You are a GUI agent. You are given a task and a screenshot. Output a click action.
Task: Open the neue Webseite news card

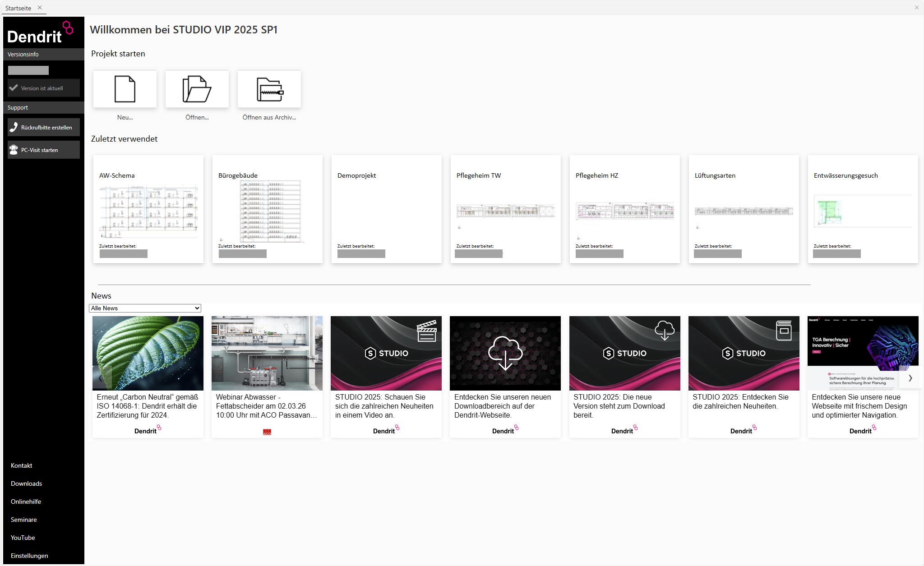(x=863, y=377)
